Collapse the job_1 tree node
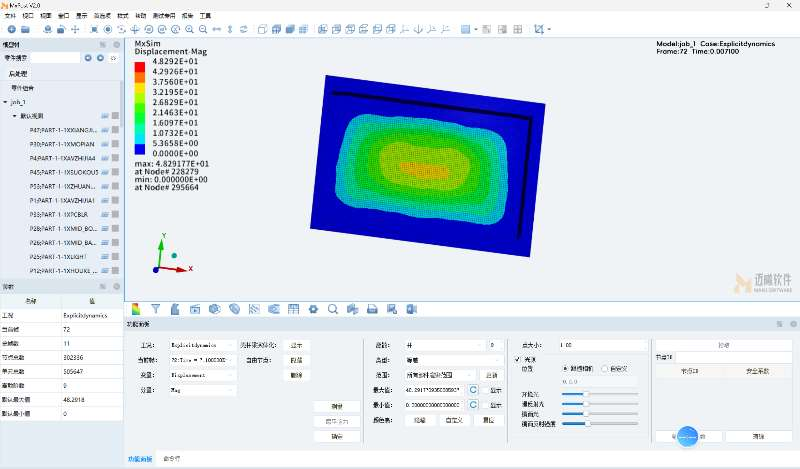The width and height of the screenshot is (800, 469). (6, 102)
